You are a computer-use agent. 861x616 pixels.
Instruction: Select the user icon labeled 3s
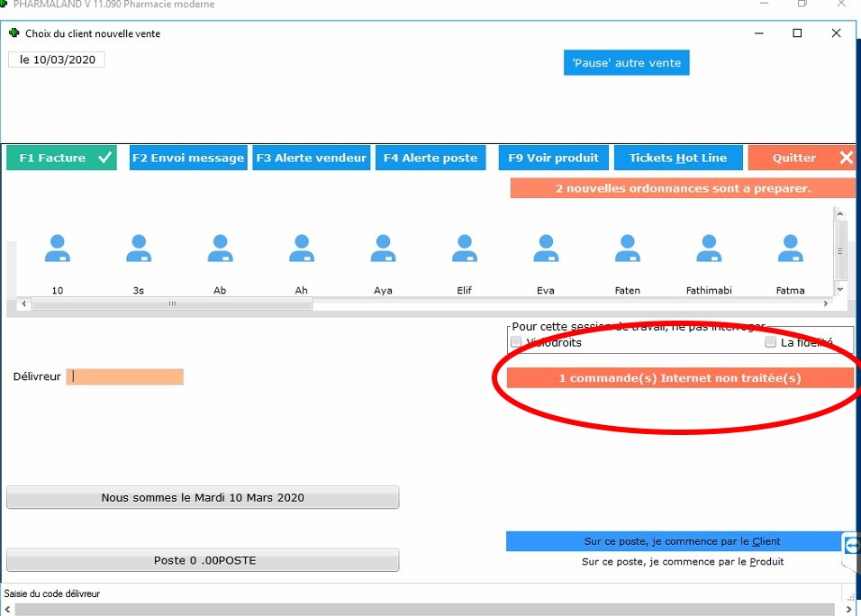138,249
